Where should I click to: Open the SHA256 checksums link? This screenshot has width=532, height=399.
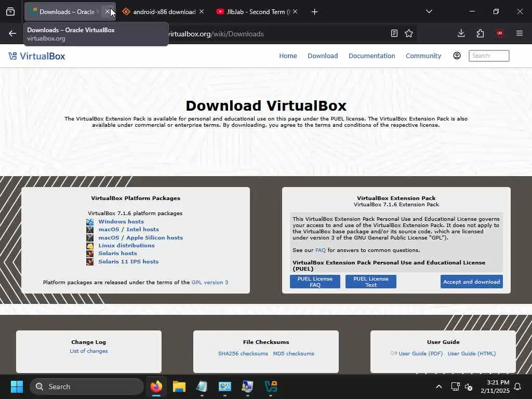(243, 353)
